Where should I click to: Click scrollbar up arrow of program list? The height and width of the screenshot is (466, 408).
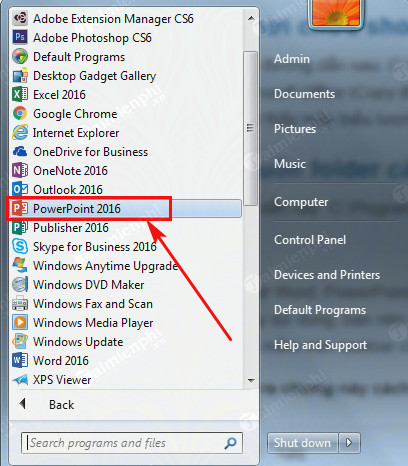coord(251,18)
